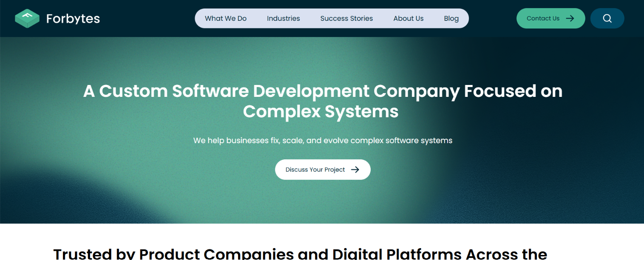Image resolution: width=644 pixels, height=260 pixels.
Task: Go to Success Stories
Action: [x=346, y=18]
